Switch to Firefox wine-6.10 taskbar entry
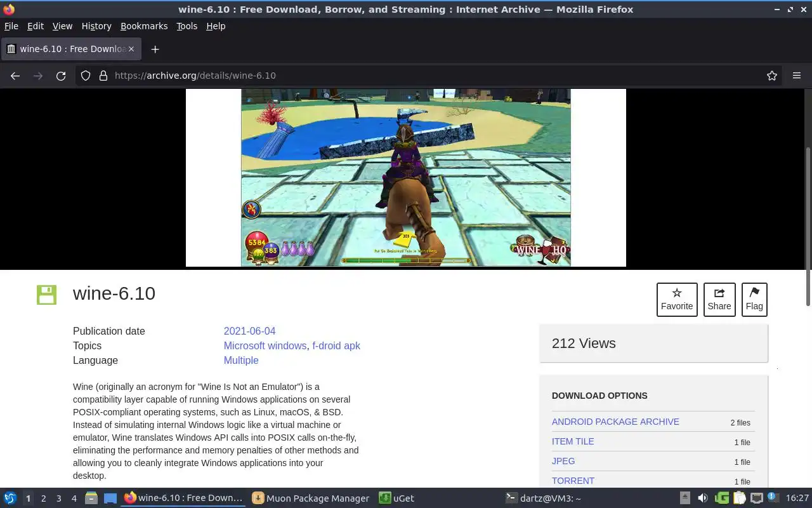The image size is (812, 508). [x=184, y=498]
